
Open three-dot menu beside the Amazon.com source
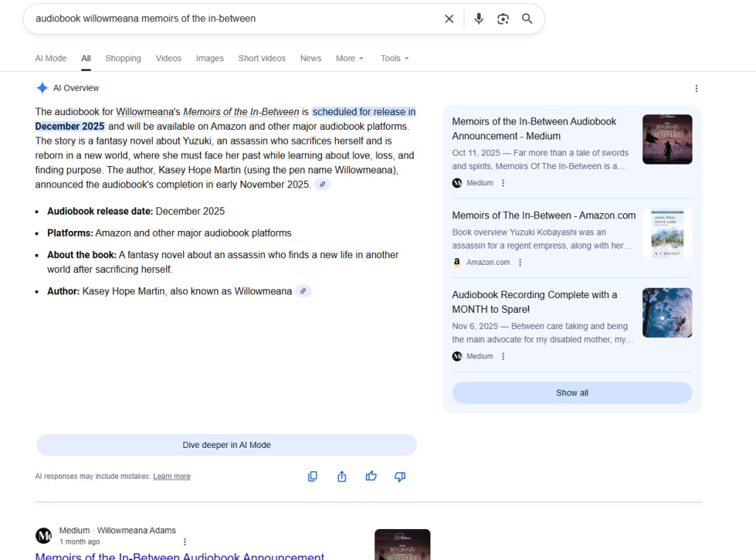(520, 263)
